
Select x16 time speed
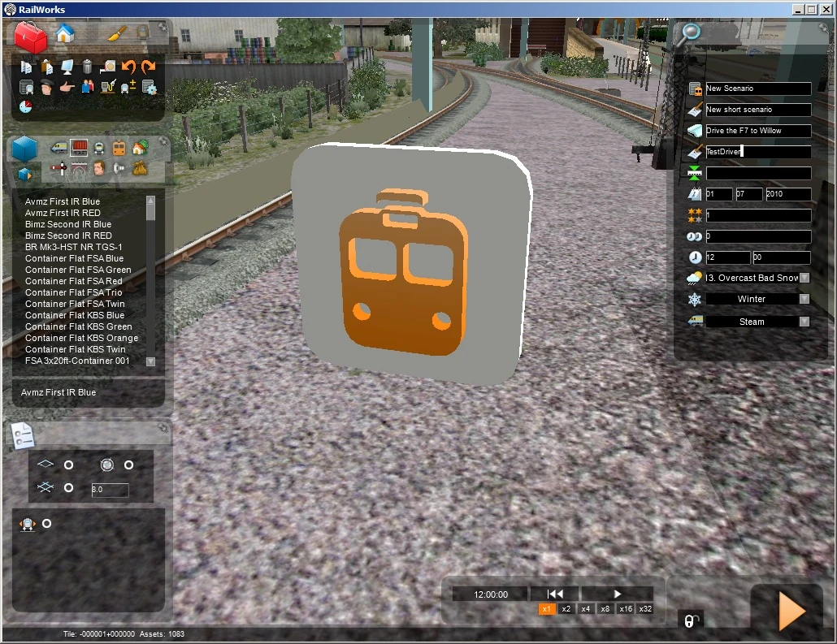point(626,609)
